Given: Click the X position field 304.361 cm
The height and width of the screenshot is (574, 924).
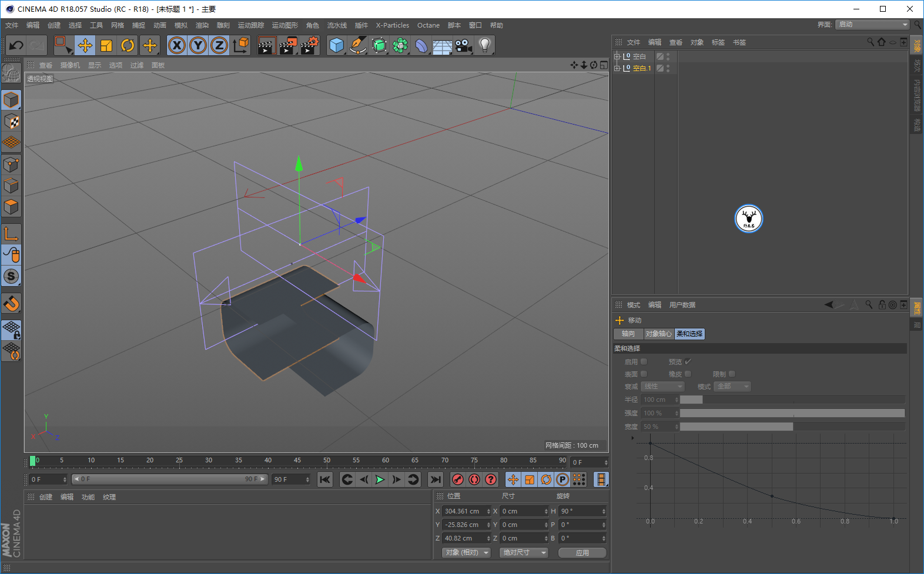Looking at the screenshot, I should (x=467, y=511).
